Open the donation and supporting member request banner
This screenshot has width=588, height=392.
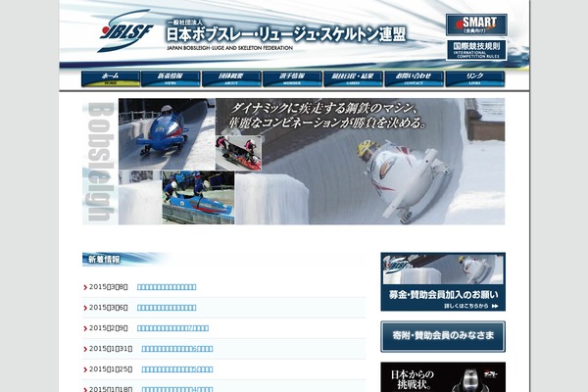[x=443, y=281]
